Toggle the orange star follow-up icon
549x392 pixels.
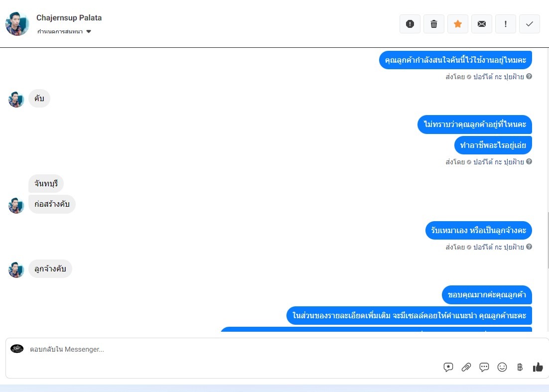tap(458, 24)
